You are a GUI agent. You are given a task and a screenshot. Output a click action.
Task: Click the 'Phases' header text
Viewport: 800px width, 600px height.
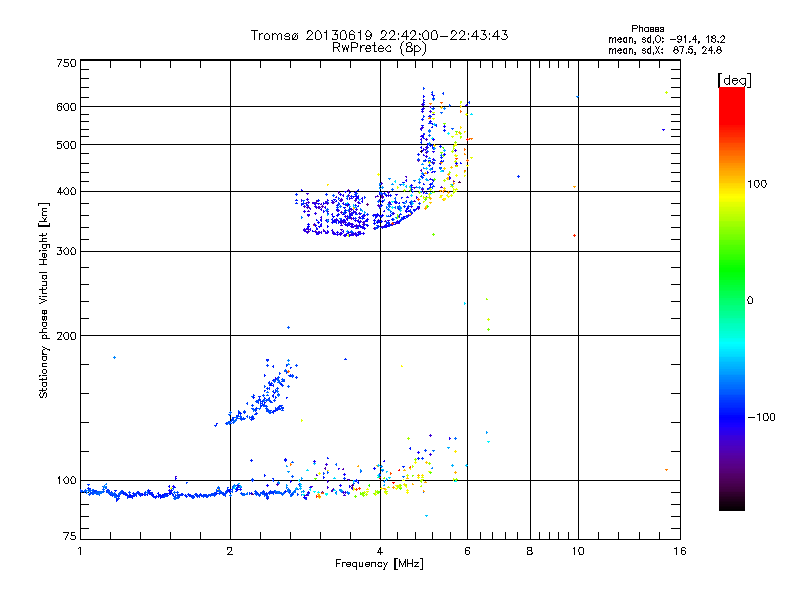point(647,29)
